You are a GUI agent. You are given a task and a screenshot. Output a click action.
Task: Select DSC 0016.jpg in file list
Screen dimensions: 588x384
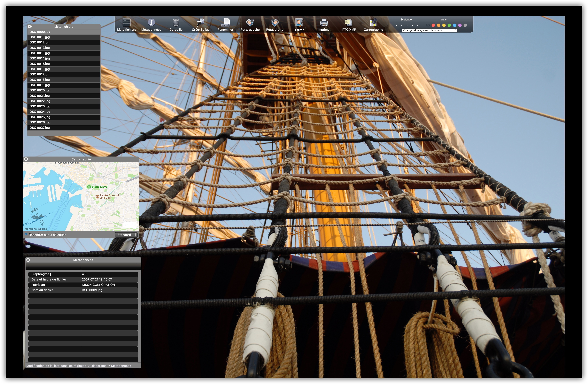pos(64,69)
